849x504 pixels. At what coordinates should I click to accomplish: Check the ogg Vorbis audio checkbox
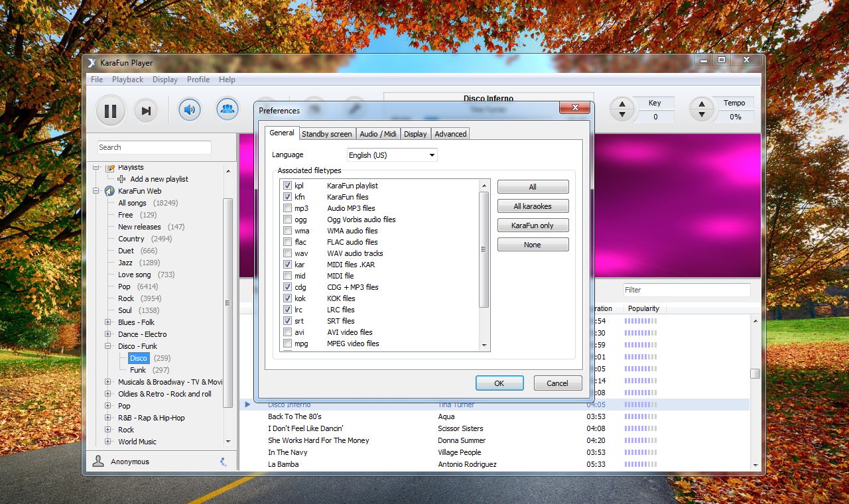coord(287,220)
